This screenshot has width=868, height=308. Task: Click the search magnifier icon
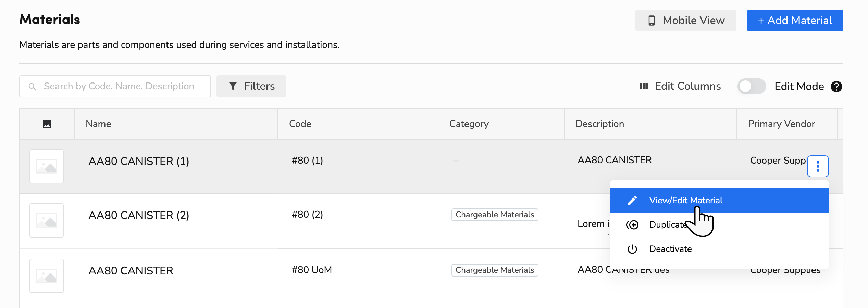(33, 87)
